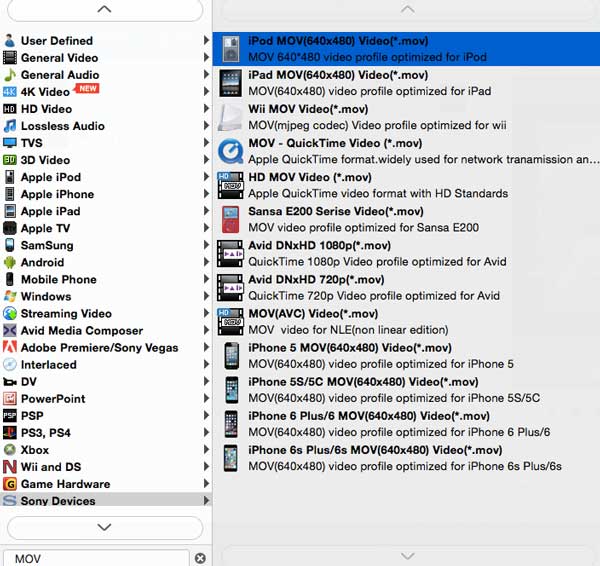Image resolution: width=600 pixels, height=566 pixels.
Task: Select iPhone 5 MOV(640x480) Video
Action: pyautogui.click(x=406, y=356)
